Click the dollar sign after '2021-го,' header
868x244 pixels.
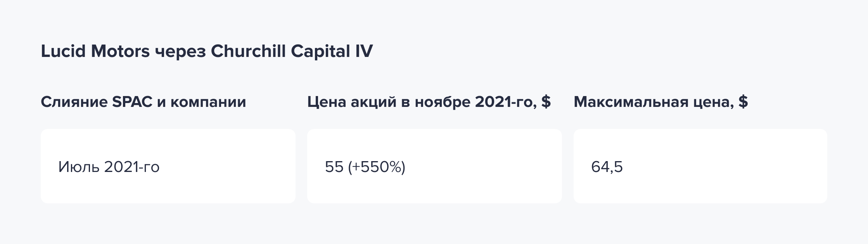point(546,101)
